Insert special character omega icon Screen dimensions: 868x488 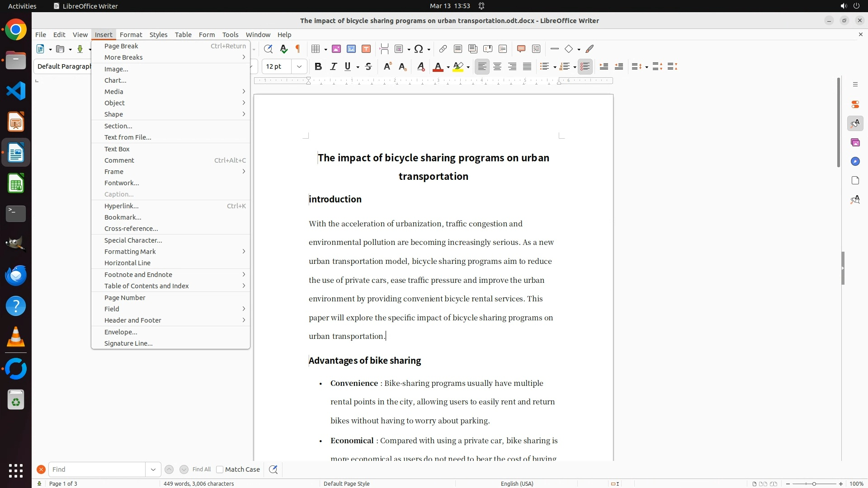(x=419, y=49)
